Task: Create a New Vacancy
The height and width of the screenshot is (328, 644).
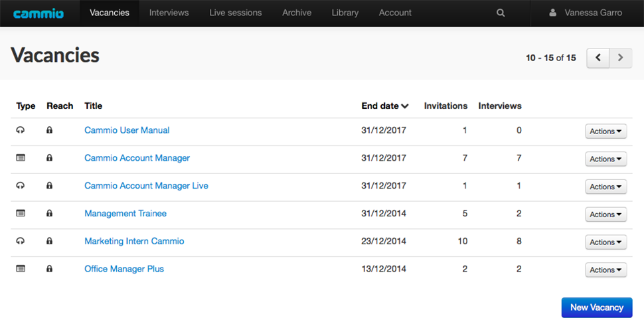Action: pyautogui.click(x=596, y=307)
